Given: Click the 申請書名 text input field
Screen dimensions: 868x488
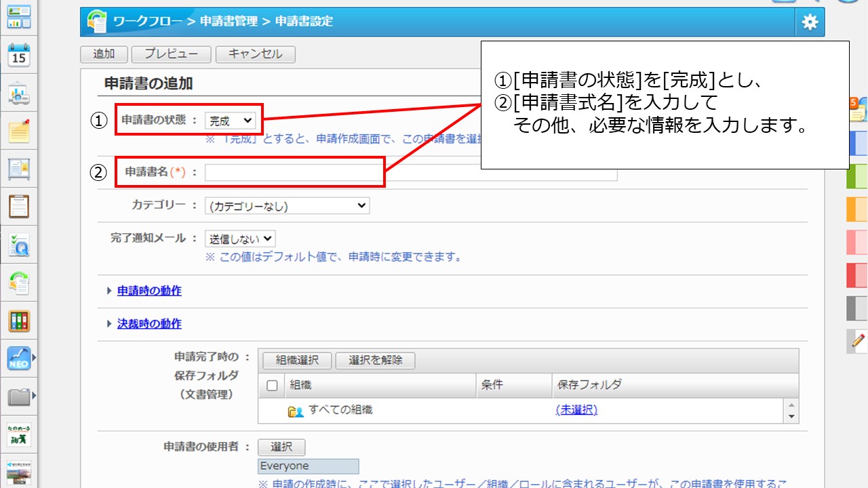Looking at the screenshot, I should pos(410,172).
